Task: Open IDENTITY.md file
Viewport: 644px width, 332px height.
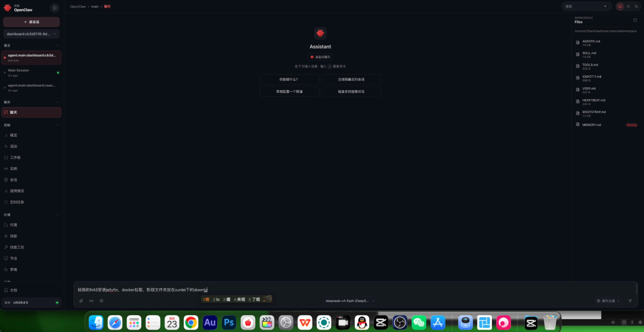Action: coord(606,78)
